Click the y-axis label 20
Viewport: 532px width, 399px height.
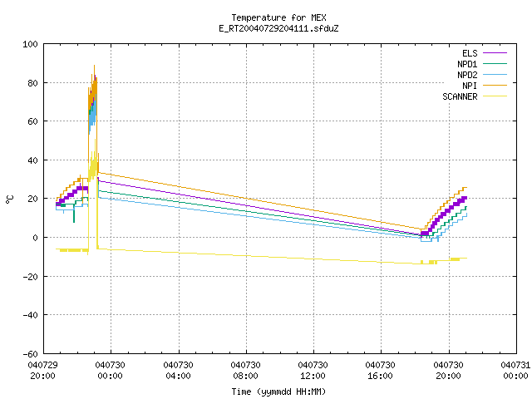point(32,199)
